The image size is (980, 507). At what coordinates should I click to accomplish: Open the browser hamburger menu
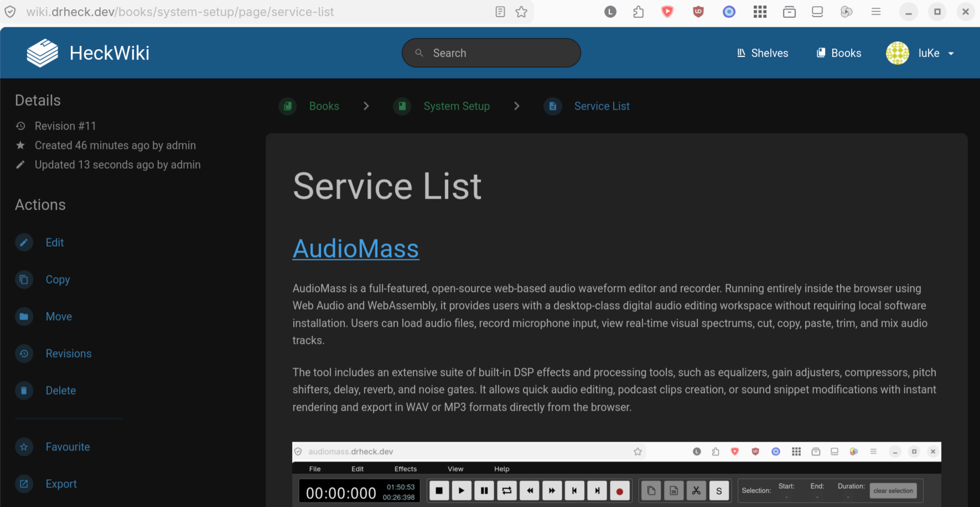pyautogui.click(x=876, y=12)
